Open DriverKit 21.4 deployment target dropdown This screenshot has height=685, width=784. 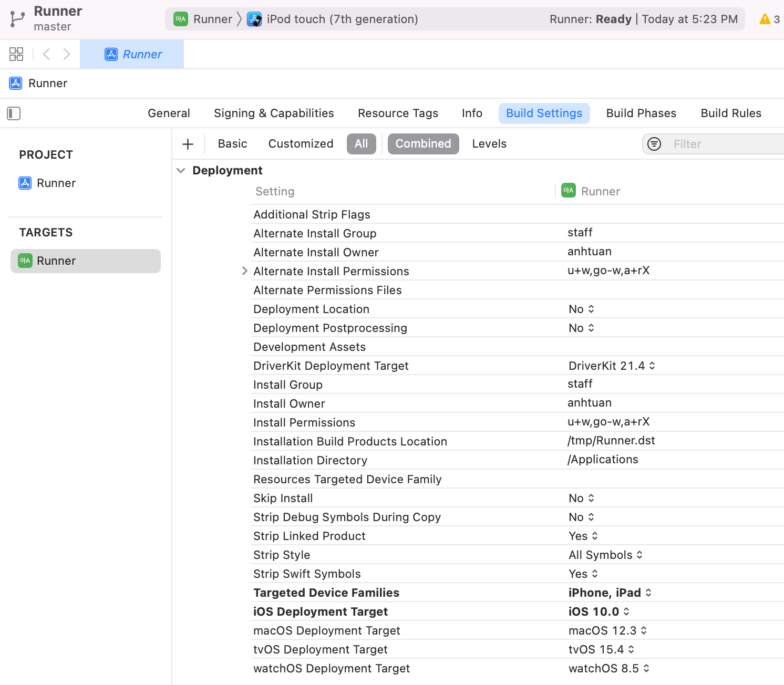pyautogui.click(x=612, y=366)
